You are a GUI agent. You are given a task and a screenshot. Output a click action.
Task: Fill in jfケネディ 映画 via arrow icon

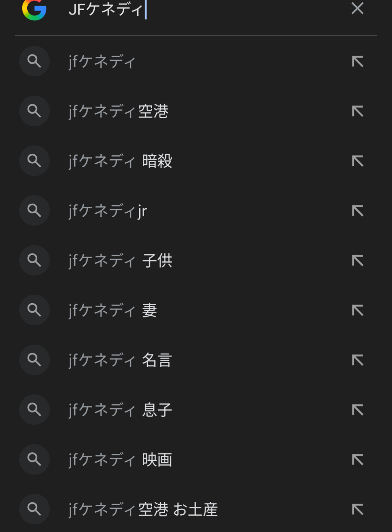pyautogui.click(x=357, y=460)
